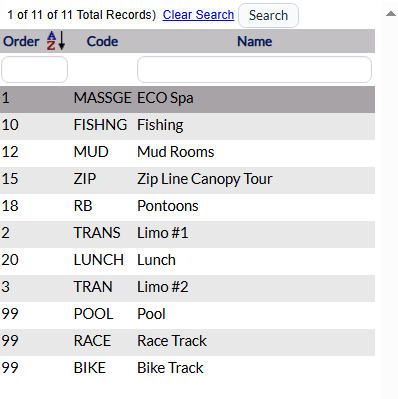Select the Pontoons record
398x399 pixels.
click(x=187, y=207)
